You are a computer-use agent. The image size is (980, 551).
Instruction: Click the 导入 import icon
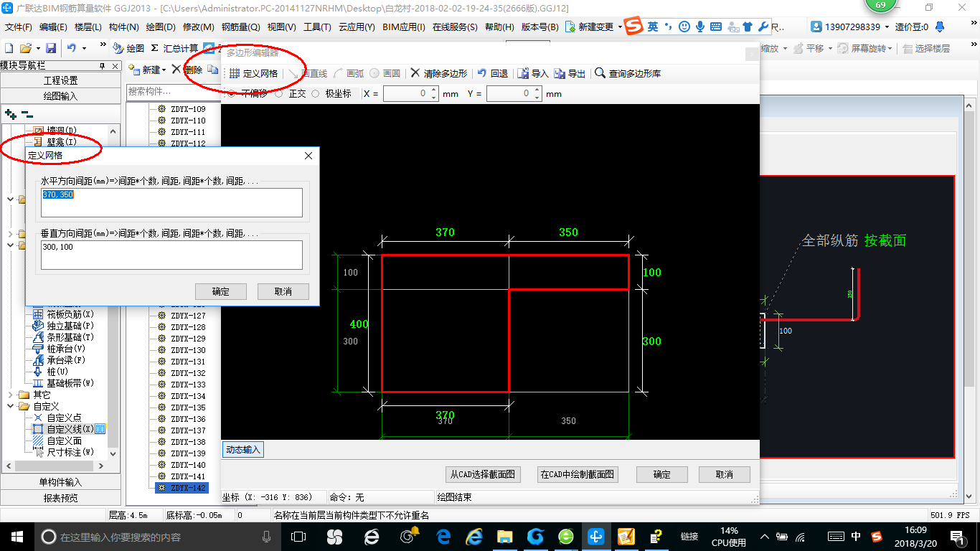[x=523, y=73]
